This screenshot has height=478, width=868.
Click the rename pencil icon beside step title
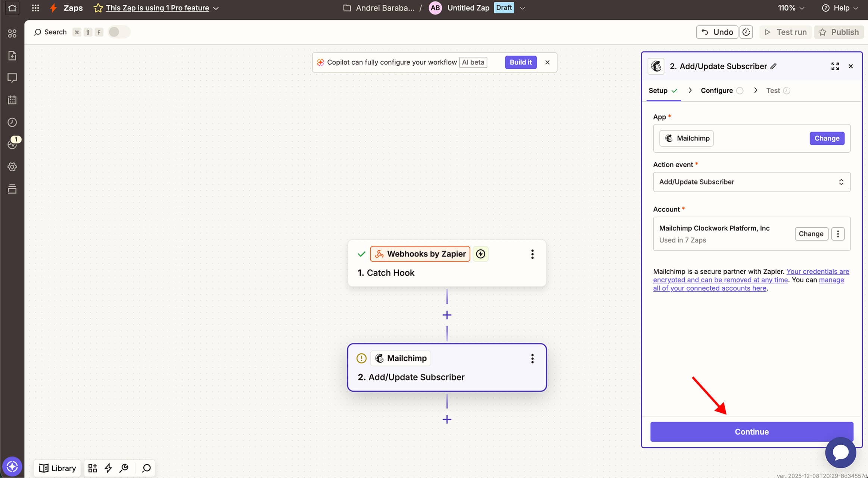tap(774, 66)
